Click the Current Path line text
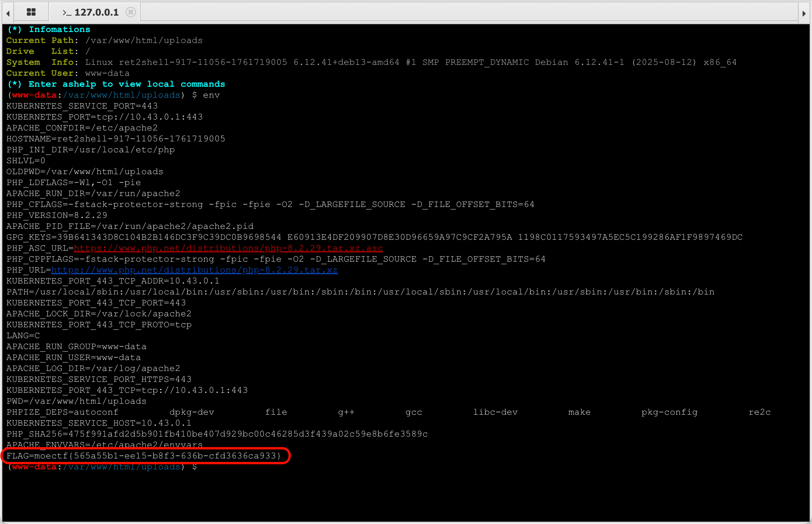Viewport: 812px width, 524px height. pos(104,41)
